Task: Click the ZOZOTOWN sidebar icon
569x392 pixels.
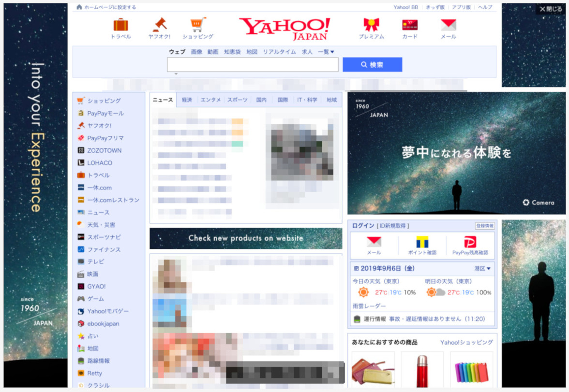Action: point(81,150)
